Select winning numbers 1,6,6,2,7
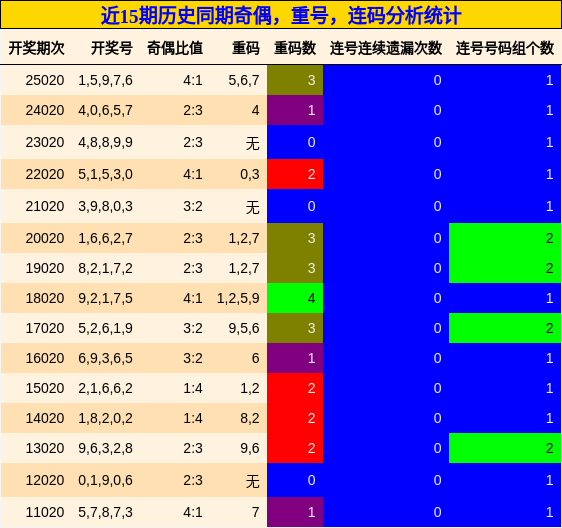Screen dimensions: 562x528 pyautogui.click(x=105, y=238)
